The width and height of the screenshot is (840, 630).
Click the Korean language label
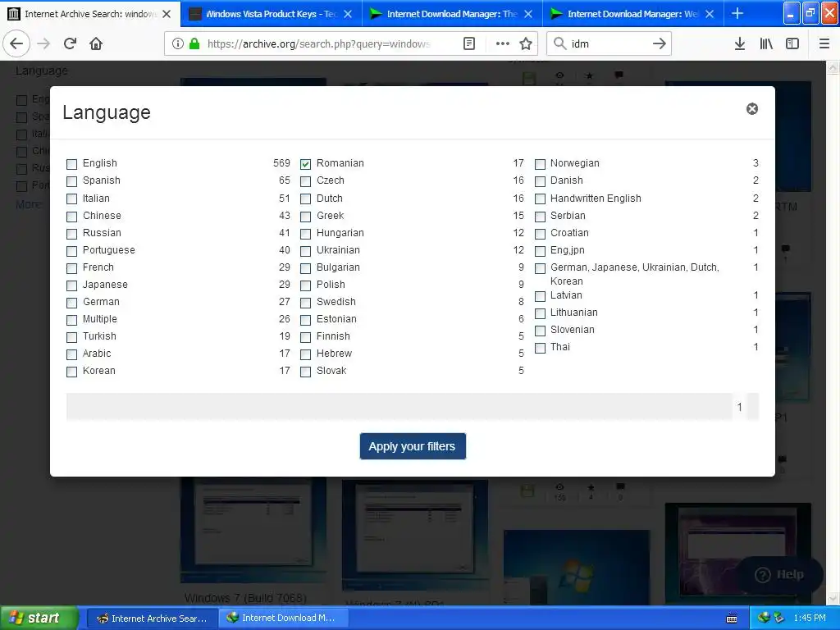99,371
